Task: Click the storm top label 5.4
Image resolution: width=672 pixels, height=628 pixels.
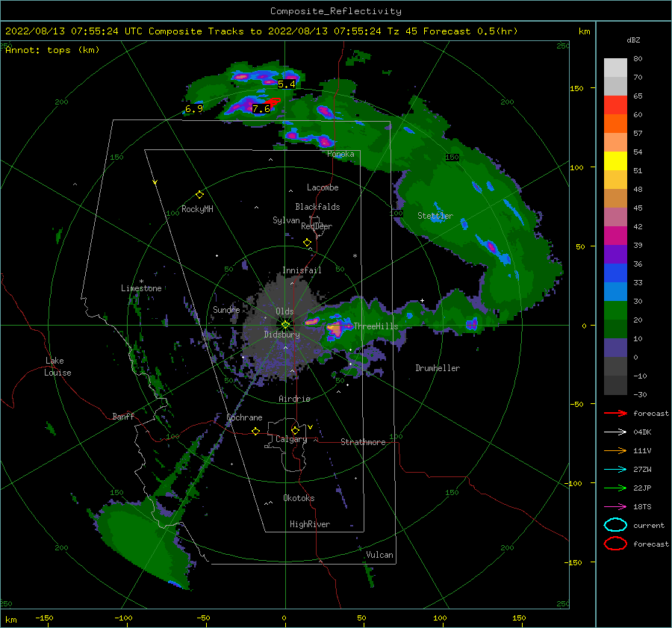Action: tap(286, 84)
